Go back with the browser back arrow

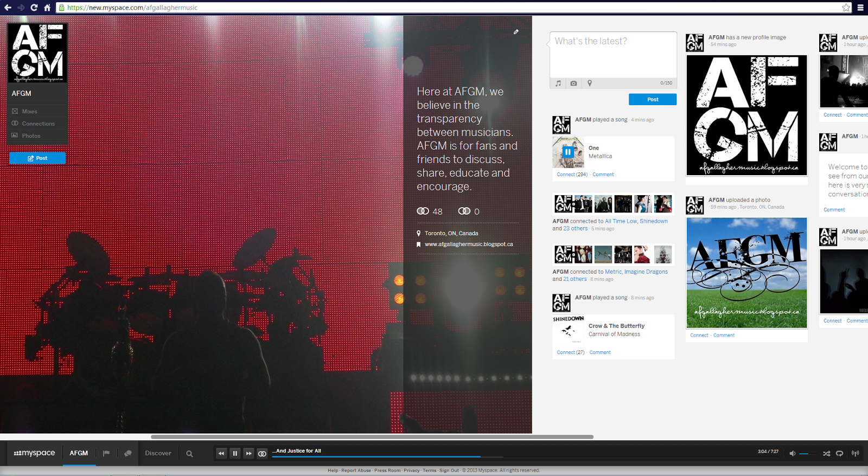(x=8, y=8)
